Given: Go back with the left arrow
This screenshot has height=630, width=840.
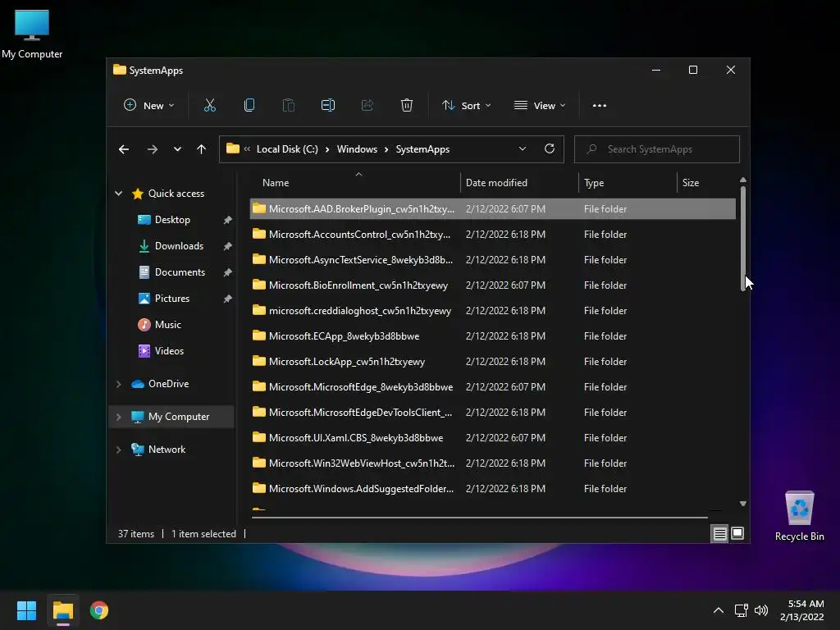Looking at the screenshot, I should pos(124,149).
